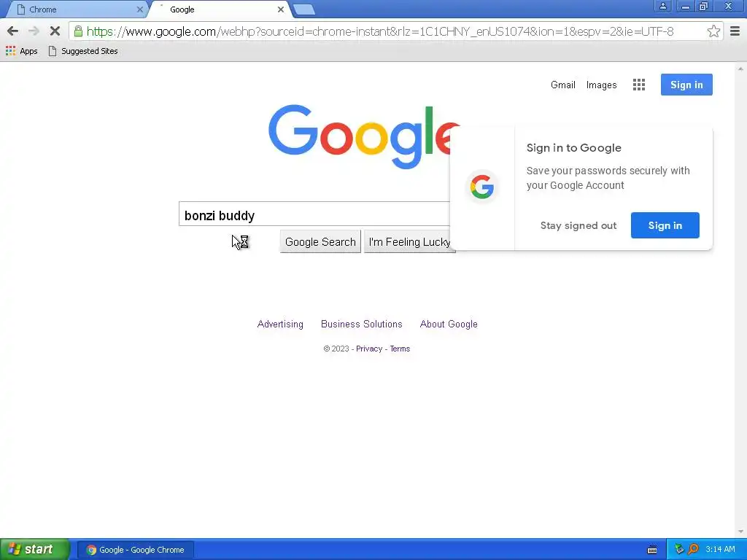Viewport: 747px width, 560px height.
Task: Open the Images link
Action: click(601, 85)
